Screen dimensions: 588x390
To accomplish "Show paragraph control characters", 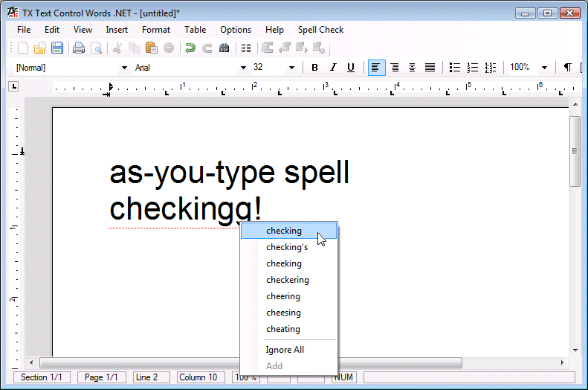I will pyautogui.click(x=568, y=68).
